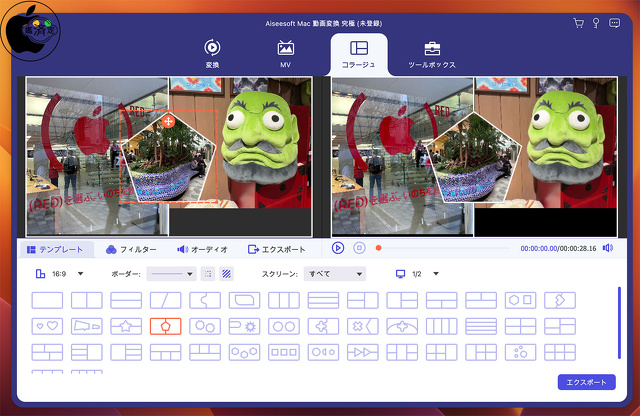This screenshot has height=416, width=640.
Task: Open the ツールボックス tab
Action: pos(432,54)
